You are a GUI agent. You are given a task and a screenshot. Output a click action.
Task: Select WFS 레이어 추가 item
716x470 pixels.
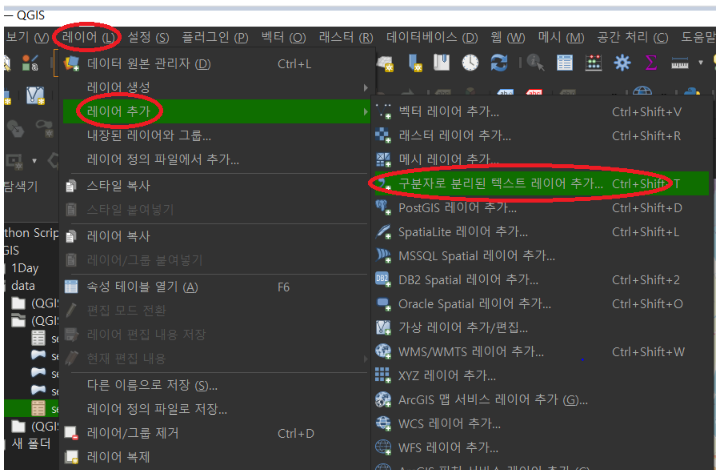pos(542,448)
